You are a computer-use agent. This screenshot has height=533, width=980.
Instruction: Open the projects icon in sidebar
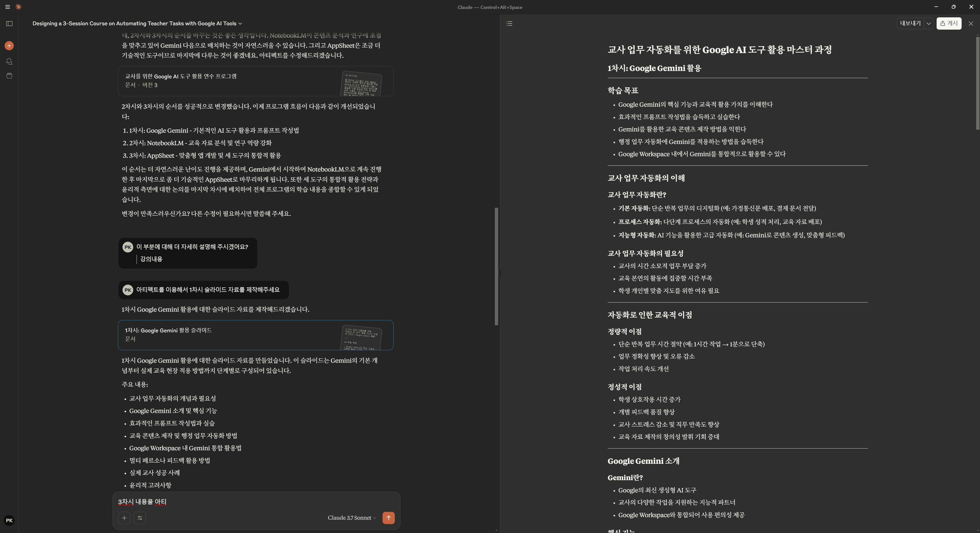tap(9, 76)
